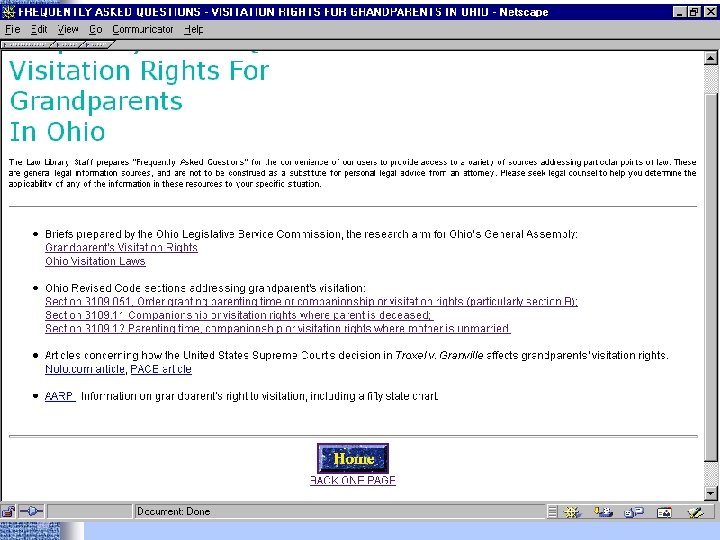Click the scrollbar down arrow

click(710, 494)
